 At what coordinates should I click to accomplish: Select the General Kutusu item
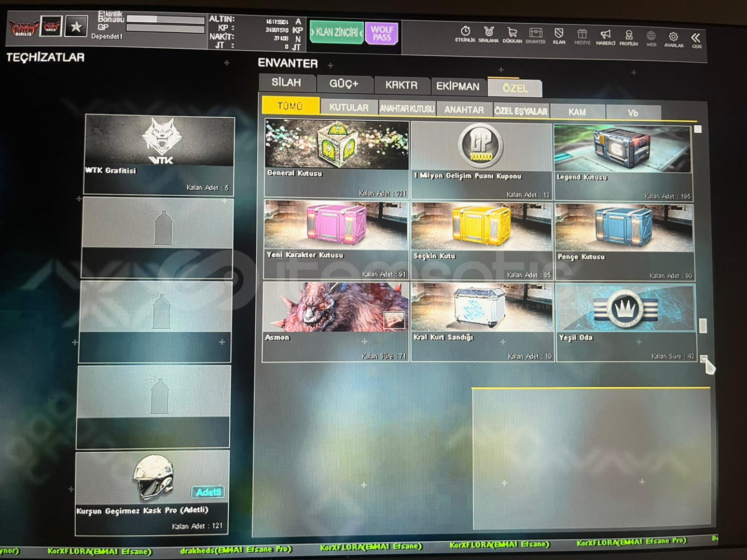337,159
